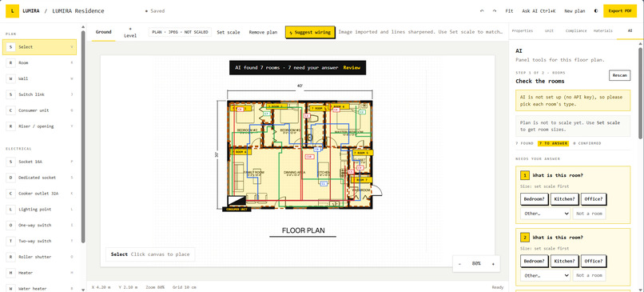Toggle the dark/light theme icon
Viewport: 644px width, 292px height.
(596, 11)
